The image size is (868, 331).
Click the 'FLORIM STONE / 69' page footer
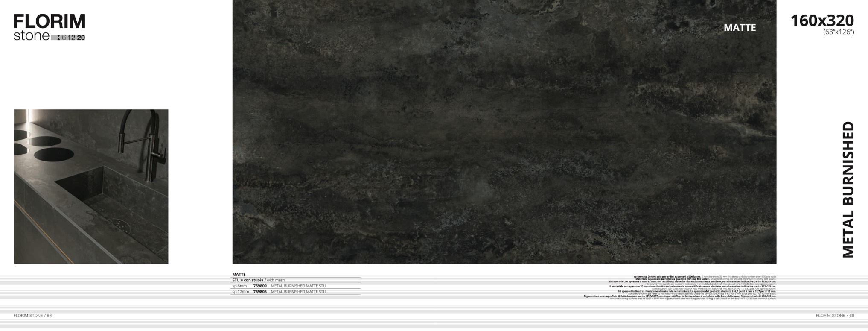(835, 316)
